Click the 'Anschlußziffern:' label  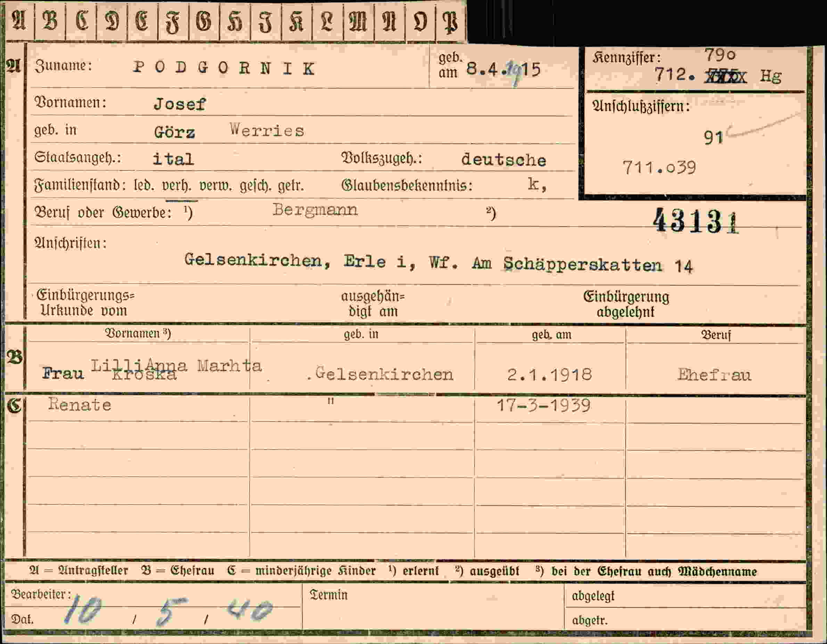click(x=641, y=106)
